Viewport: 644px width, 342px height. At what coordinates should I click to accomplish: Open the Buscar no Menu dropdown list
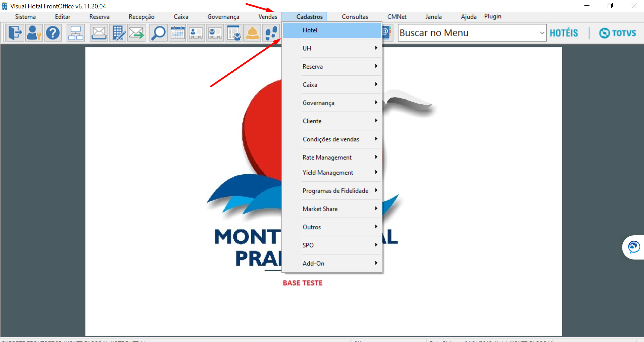(x=542, y=33)
